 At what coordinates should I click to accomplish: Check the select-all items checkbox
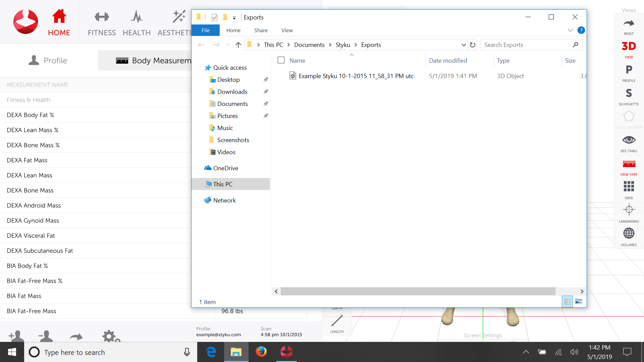point(281,60)
